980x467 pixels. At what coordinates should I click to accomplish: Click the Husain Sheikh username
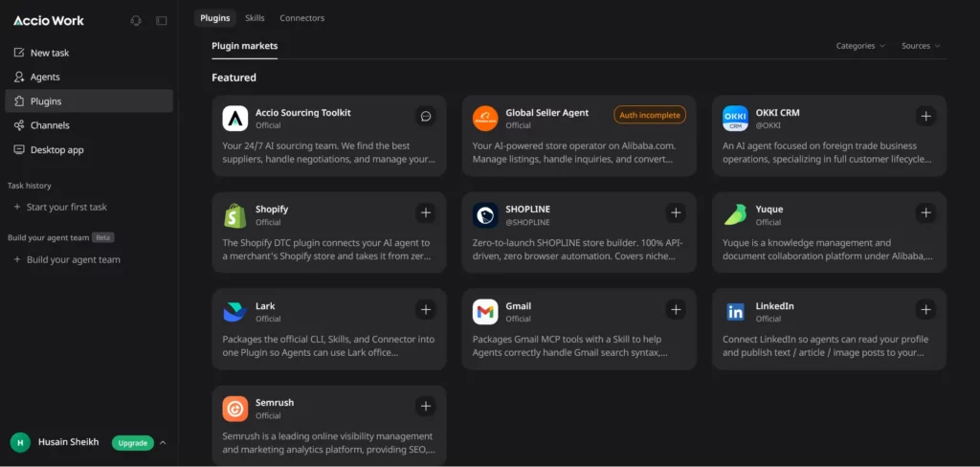pos(68,443)
